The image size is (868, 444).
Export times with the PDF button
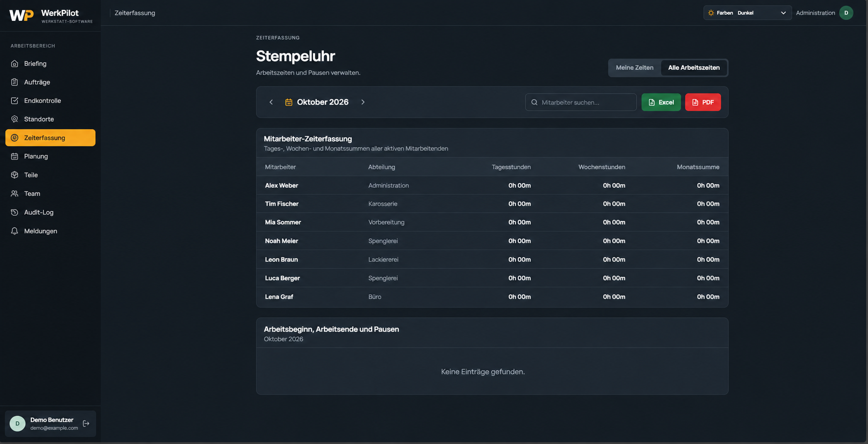[703, 102]
